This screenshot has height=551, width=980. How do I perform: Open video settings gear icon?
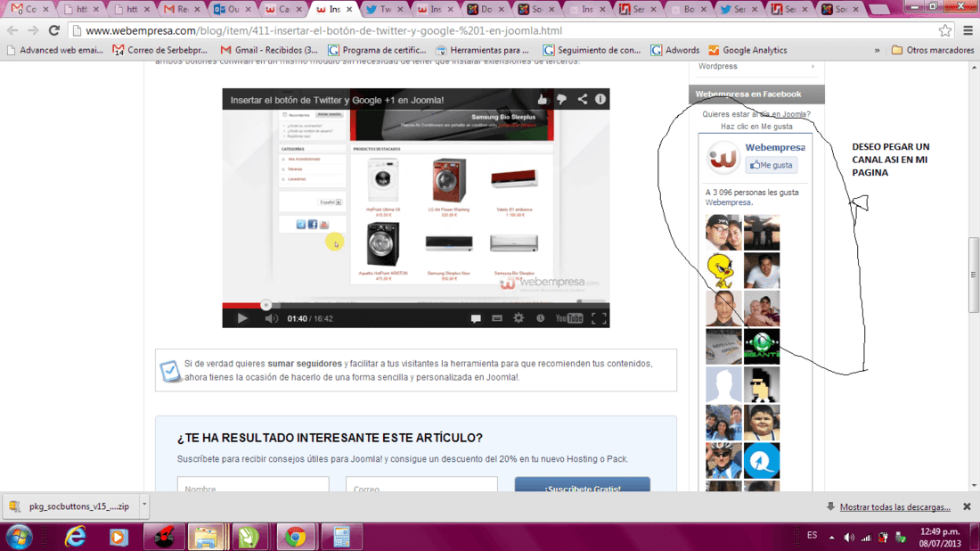click(x=519, y=318)
